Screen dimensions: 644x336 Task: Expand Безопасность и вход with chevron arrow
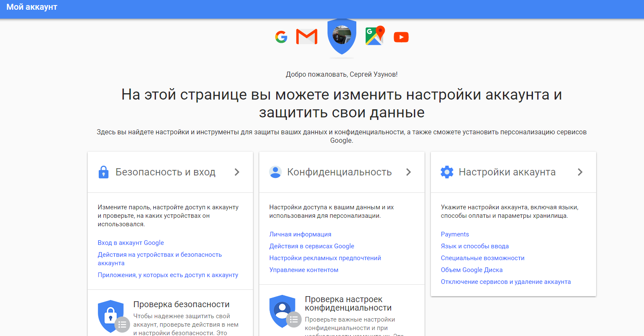tap(237, 172)
